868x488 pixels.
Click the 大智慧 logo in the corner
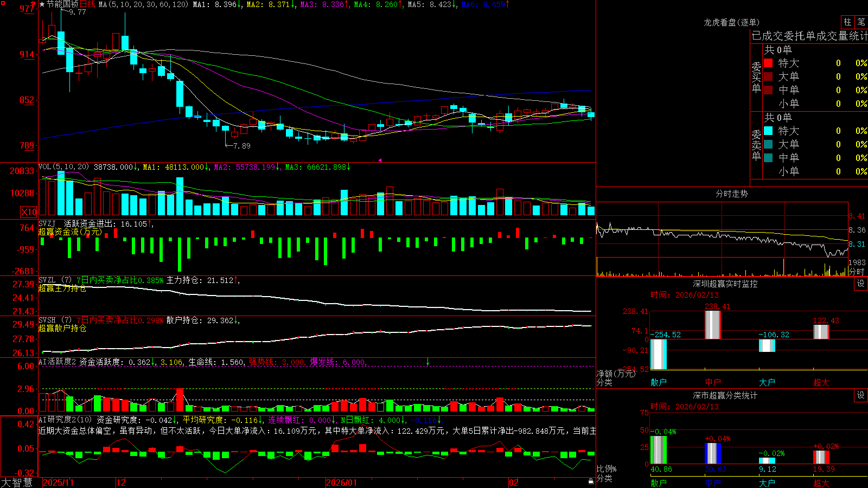17,483
